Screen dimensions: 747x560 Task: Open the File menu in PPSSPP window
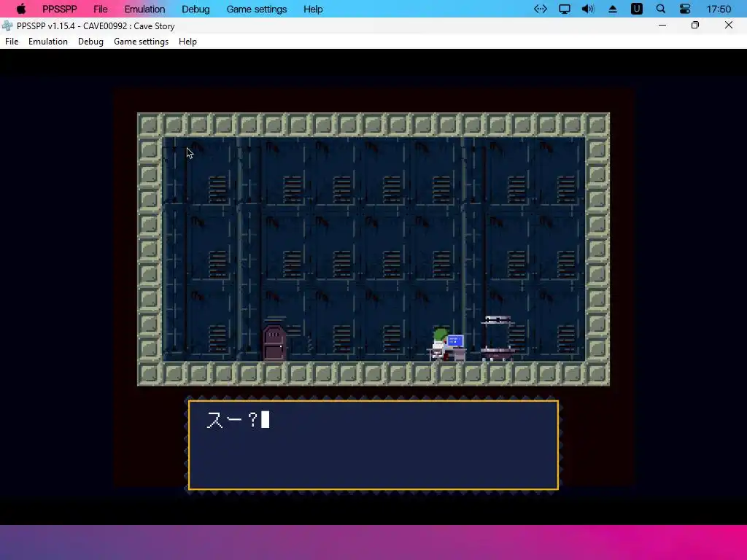12,42
